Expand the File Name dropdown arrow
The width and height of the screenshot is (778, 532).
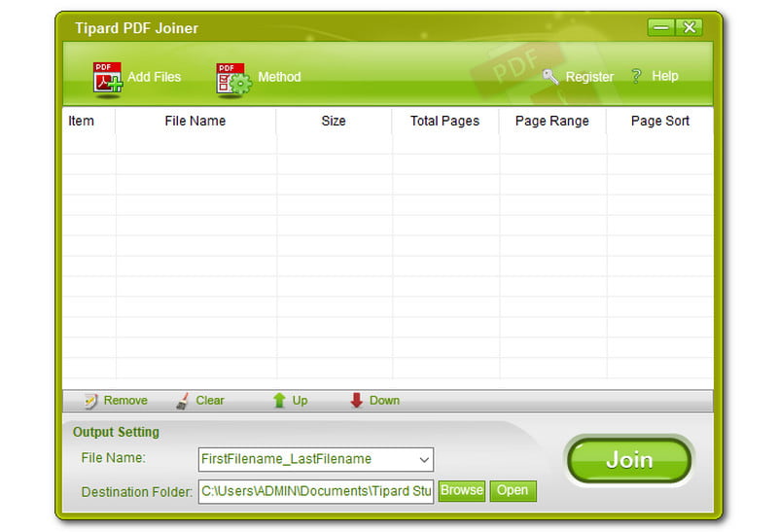[x=424, y=460]
